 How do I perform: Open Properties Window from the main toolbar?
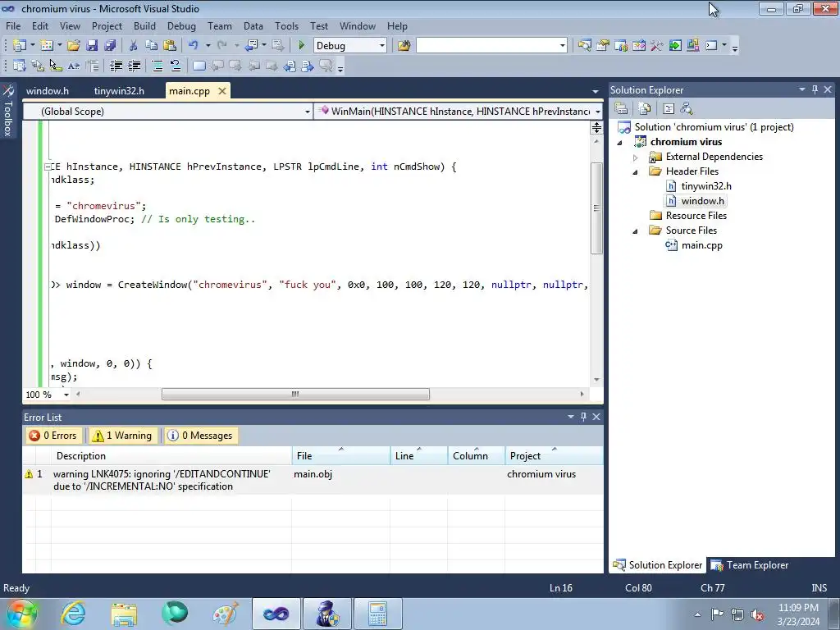coord(603,46)
